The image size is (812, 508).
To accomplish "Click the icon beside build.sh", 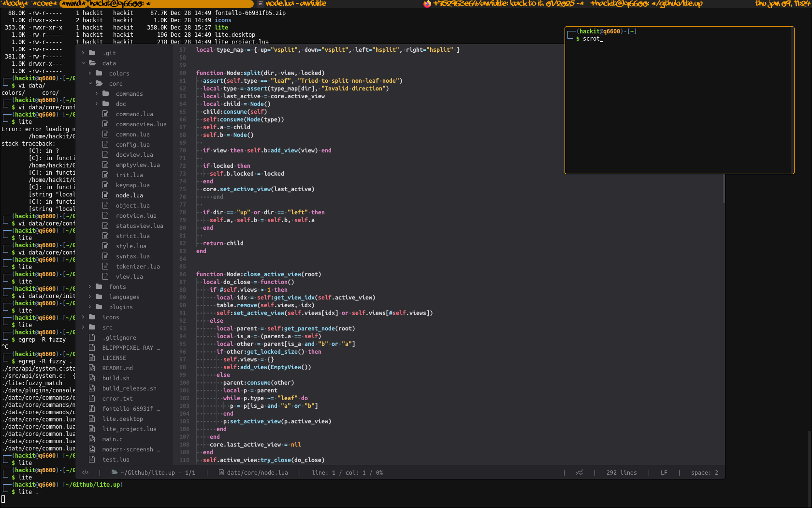I will tap(92, 378).
